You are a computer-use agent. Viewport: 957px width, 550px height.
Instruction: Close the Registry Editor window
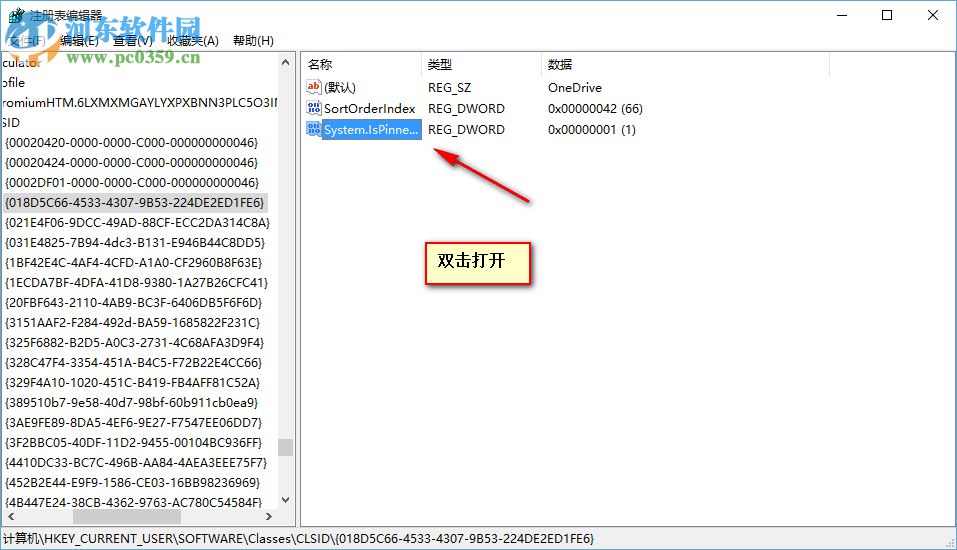(933, 15)
